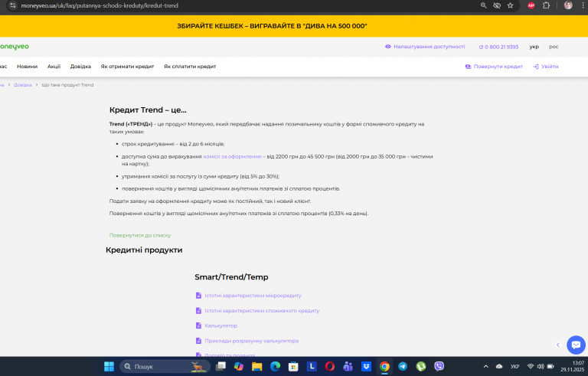588x376 pixels.
Task: Click the Довідка breadcrumb link
Action: (x=22, y=85)
